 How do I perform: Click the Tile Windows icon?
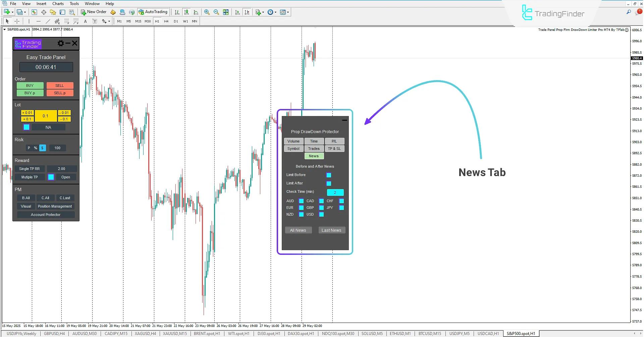click(226, 12)
